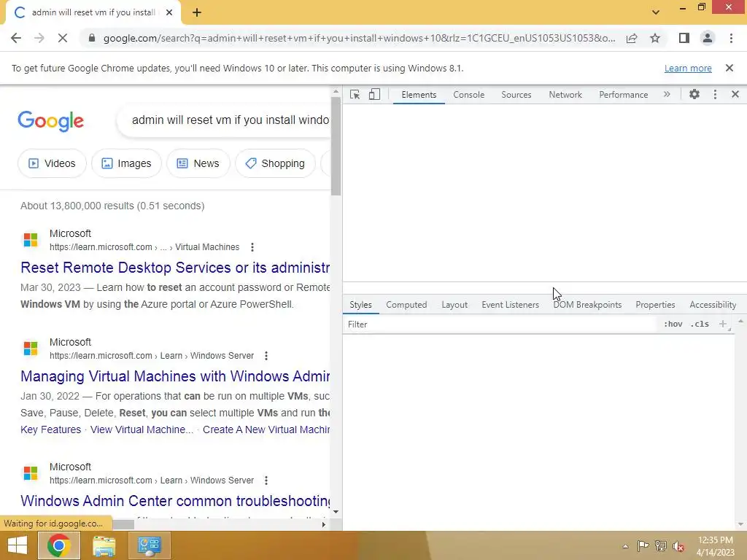This screenshot has height=560, width=747.
Task: Open options menu for Virtual Machines result
Action: 252,247
